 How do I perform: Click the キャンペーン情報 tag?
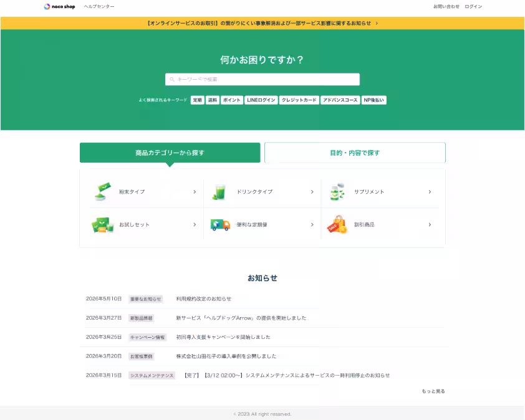coord(147,337)
